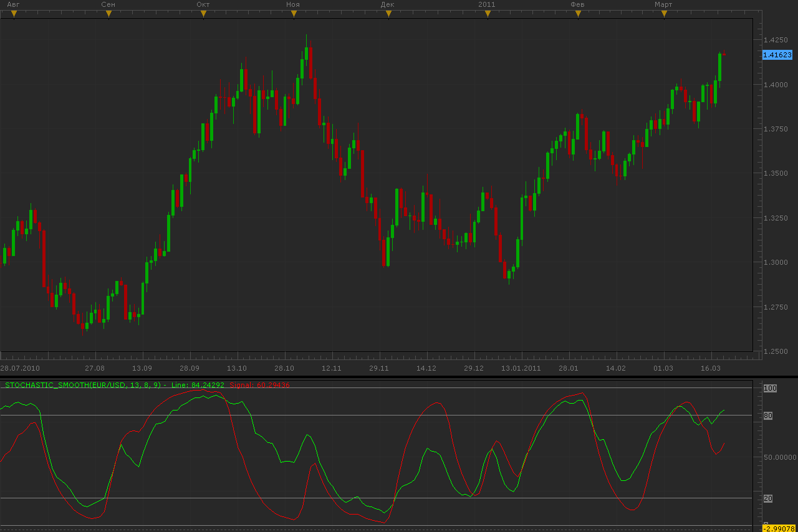The image size is (798, 532).
Task: Select the Ноя month marker triangle
Action: pyautogui.click(x=294, y=14)
